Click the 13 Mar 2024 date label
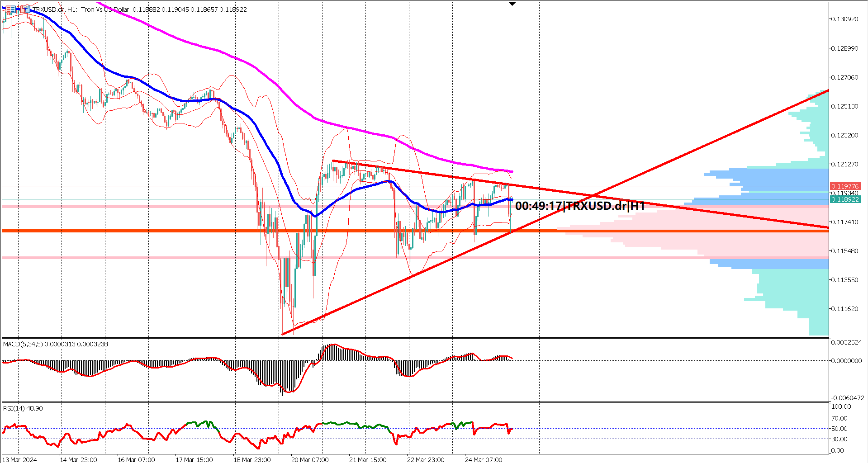 (x=20, y=459)
